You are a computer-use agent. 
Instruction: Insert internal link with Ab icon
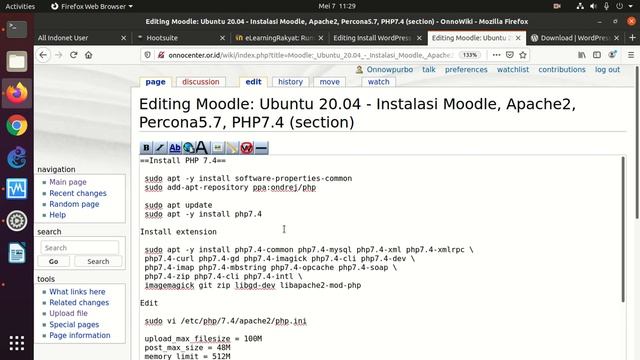tap(175, 148)
